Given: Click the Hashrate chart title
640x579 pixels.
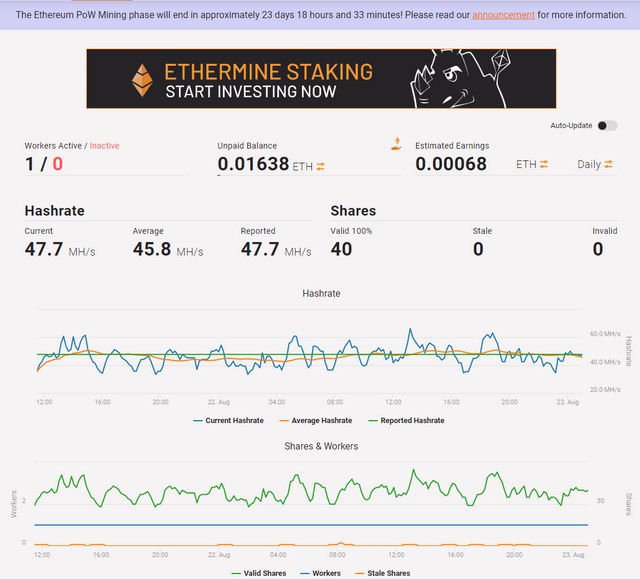Looking at the screenshot, I should (x=321, y=293).
